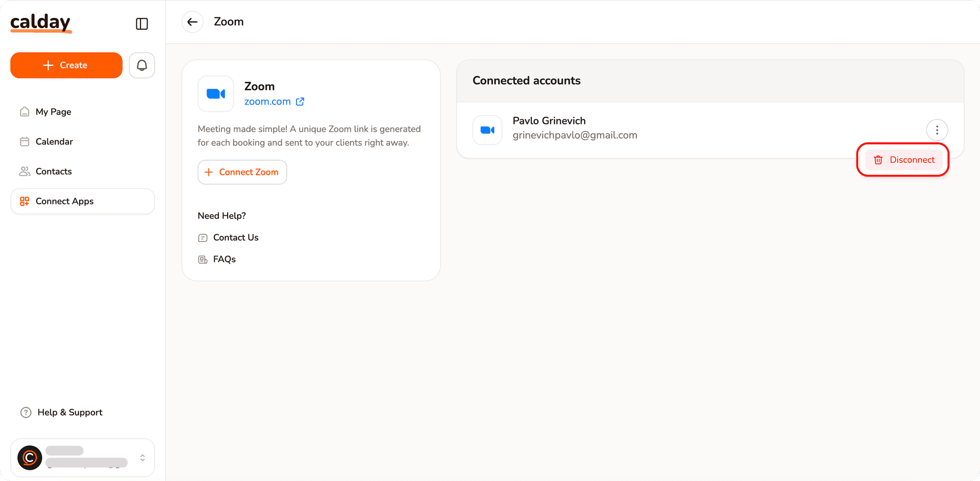Open the Contacts section

(54, 171)
